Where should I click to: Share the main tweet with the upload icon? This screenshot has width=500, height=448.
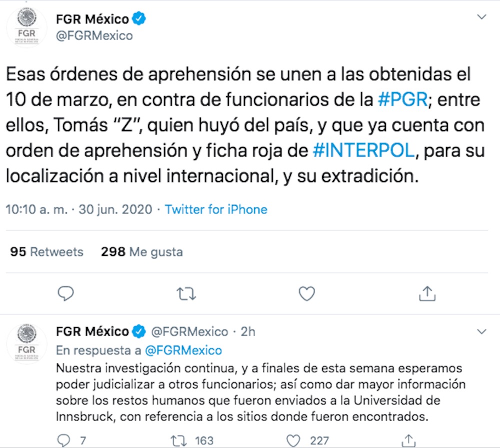click(x=427, y=294)
